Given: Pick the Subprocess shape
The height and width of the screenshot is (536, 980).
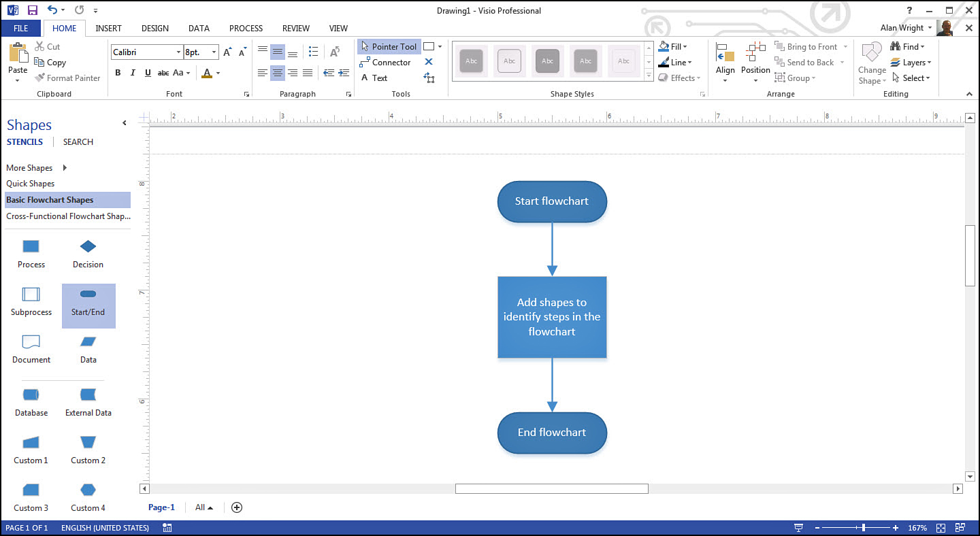Looking at the screenshot, I should pyautogui.click(x=31, y=302).
